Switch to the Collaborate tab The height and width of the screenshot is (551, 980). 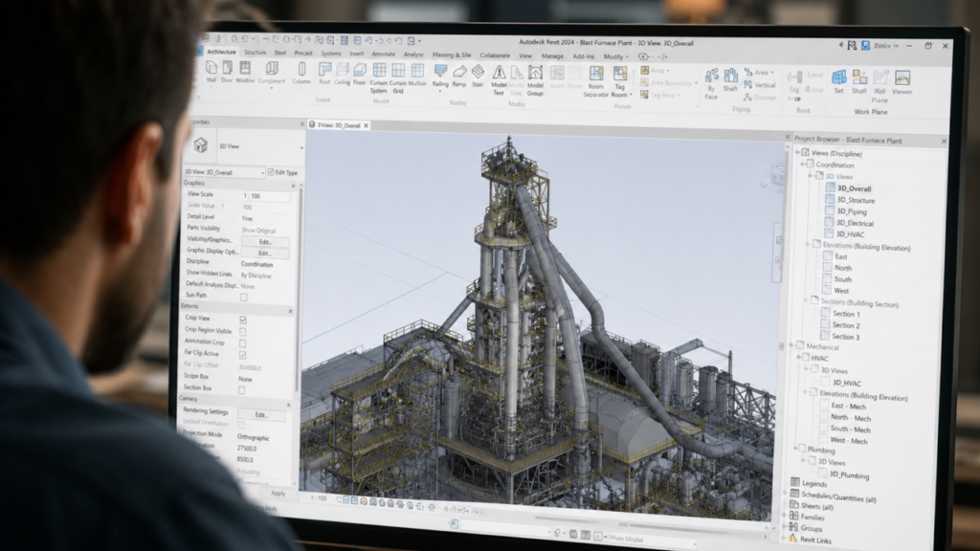coord(495,55)
